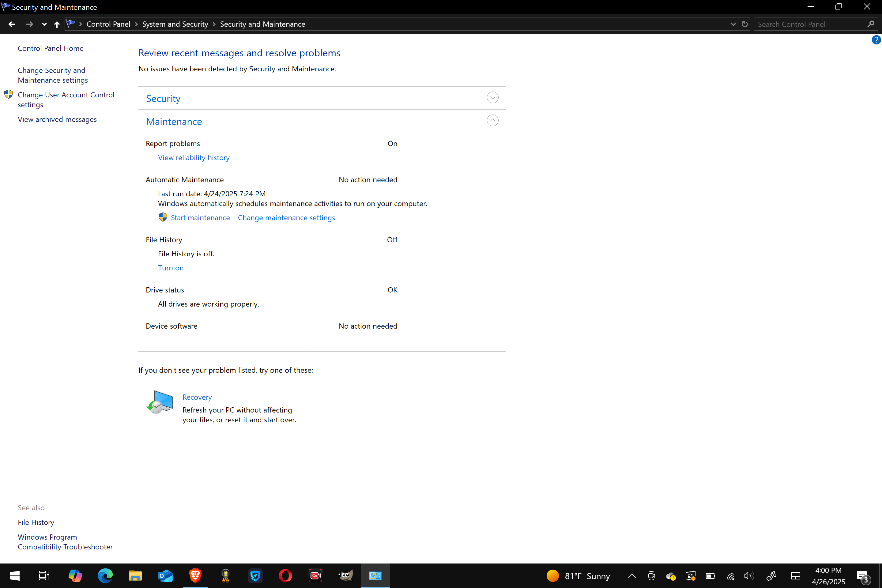Collapse the Maintenance section chevron

492,120
